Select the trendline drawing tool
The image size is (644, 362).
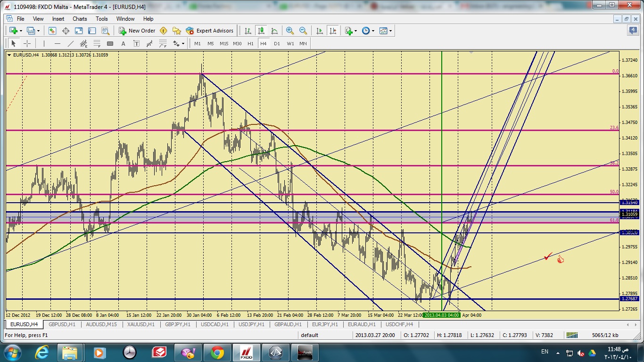[x=70, y=43]
